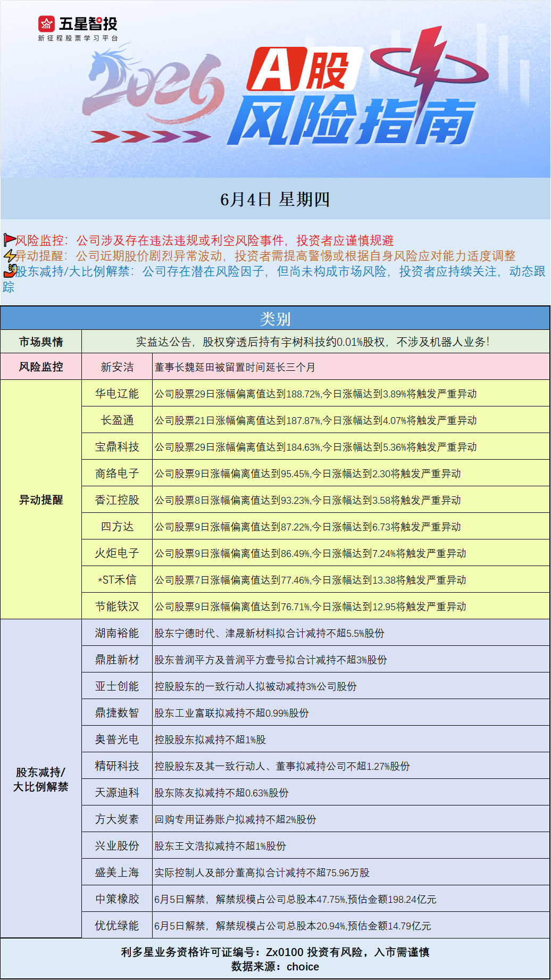Select the 股东减持/大比例解禁 category cell
Screen dimensions: 551x980
pos(41,779)
